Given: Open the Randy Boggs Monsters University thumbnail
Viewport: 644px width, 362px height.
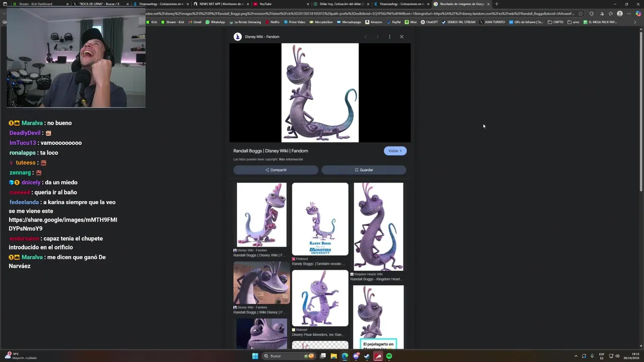Looking at the screenshot, I should [x=320, y=219].
